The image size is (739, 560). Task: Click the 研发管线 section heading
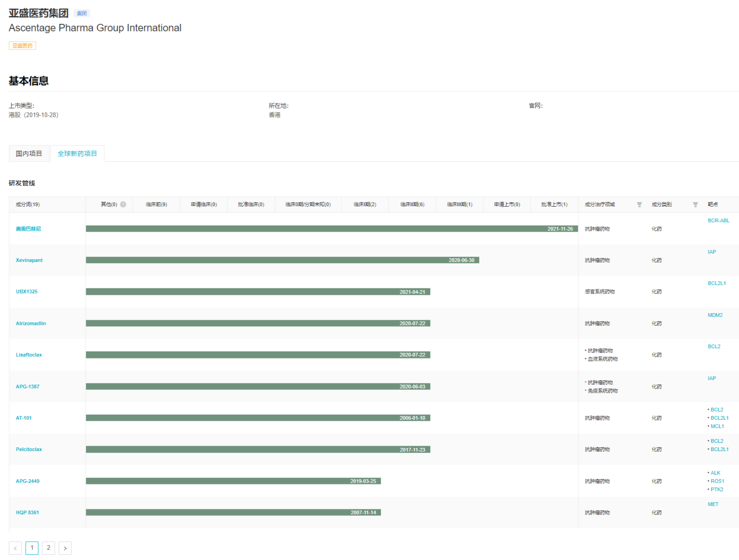click(x=22, y=183)
